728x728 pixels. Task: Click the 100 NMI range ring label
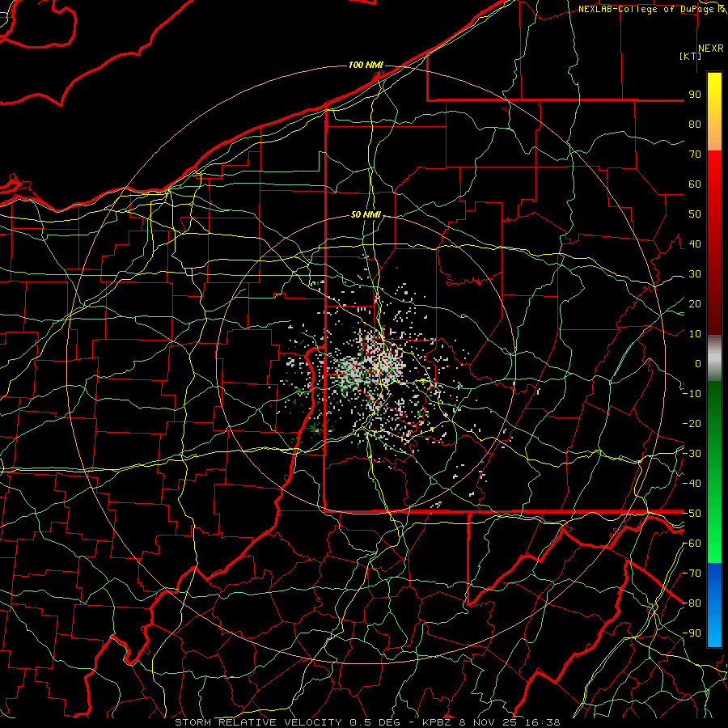click(x=366, y=65)
